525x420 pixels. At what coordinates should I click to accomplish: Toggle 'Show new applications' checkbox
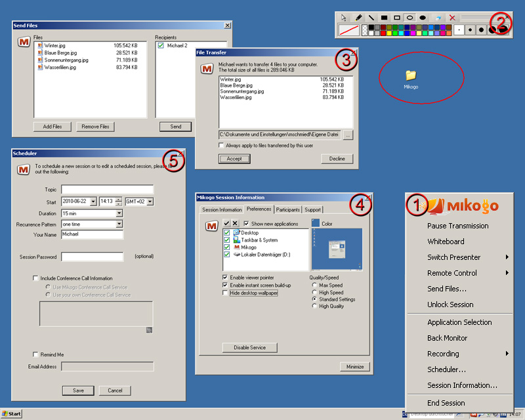tap(246, 223)
